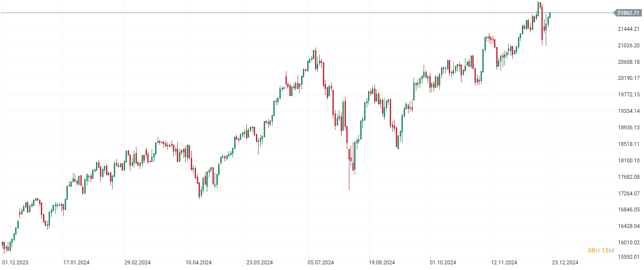Click the 12.11.2024 time axis label
Screen dimensions: 644x270
coord(504,263)
